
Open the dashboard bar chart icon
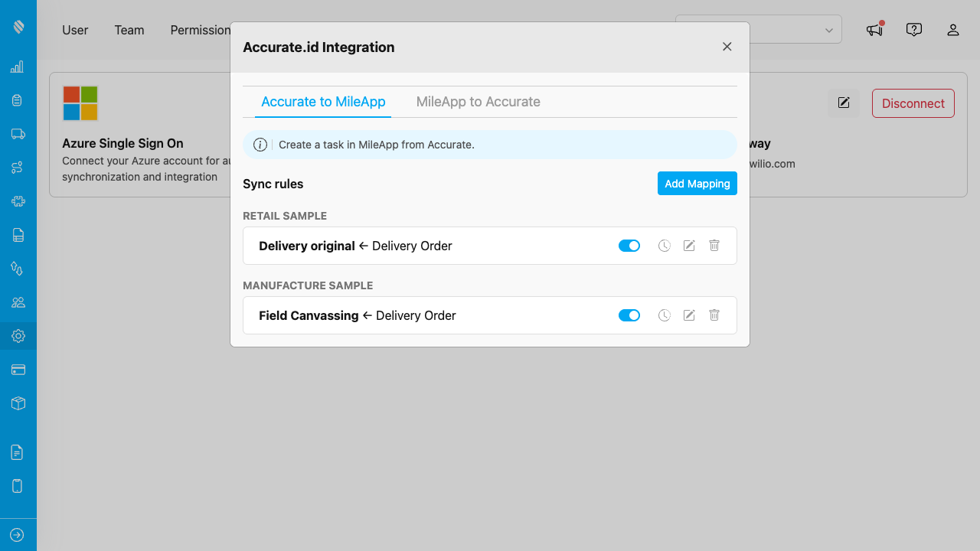point(18,67)
